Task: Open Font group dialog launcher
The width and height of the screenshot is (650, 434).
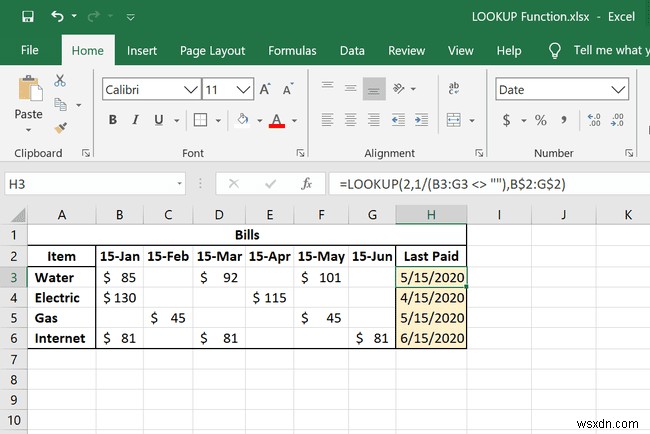Action: click(x=301, y=153)
